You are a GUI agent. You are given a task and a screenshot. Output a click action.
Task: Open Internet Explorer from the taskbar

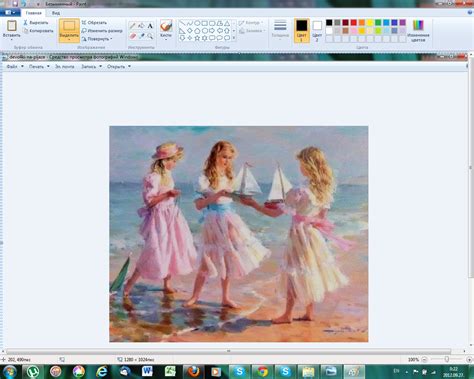[x=102, y=372]
